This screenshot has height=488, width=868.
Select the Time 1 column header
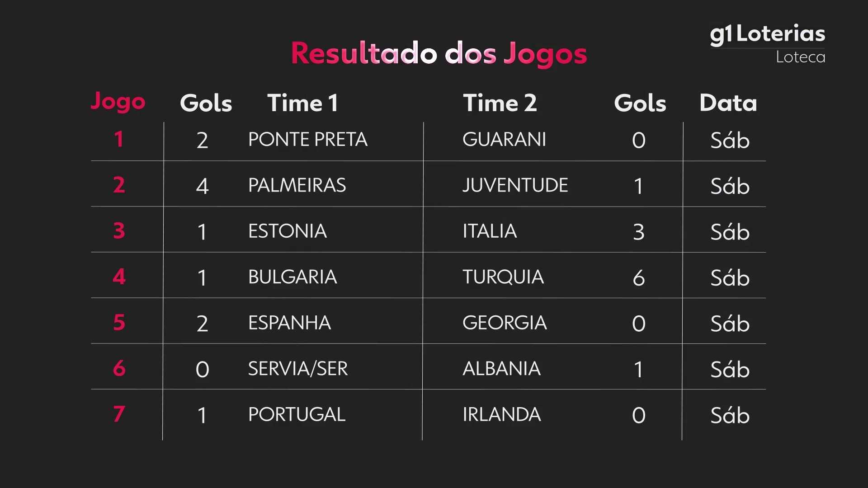(302, 103)
